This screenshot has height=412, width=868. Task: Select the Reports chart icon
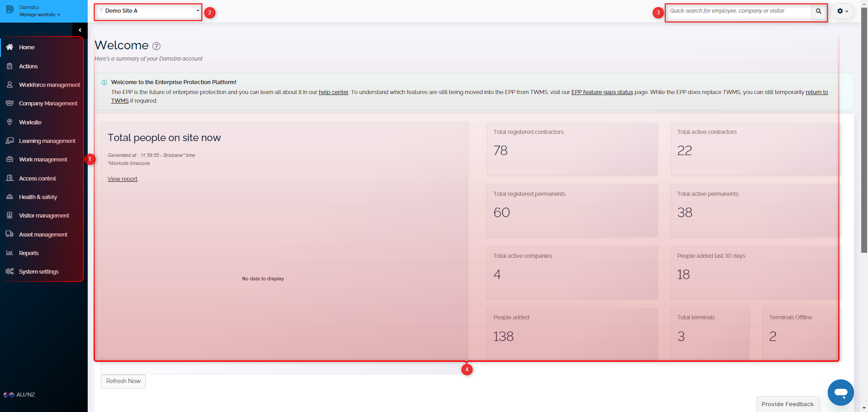tap(9, 253)
